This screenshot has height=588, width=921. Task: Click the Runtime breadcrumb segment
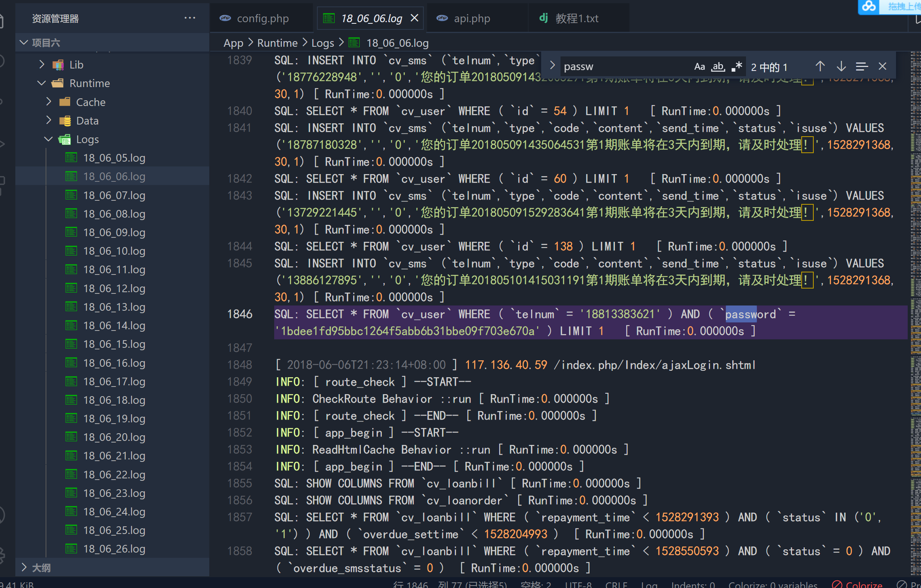[x=277, y=43]
